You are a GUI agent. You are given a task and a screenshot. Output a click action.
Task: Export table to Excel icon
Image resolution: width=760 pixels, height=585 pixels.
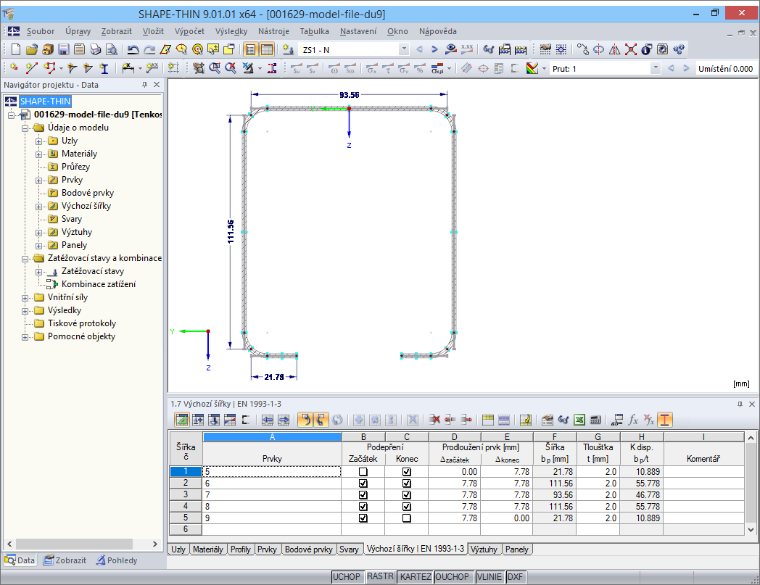tap(579, 420)
